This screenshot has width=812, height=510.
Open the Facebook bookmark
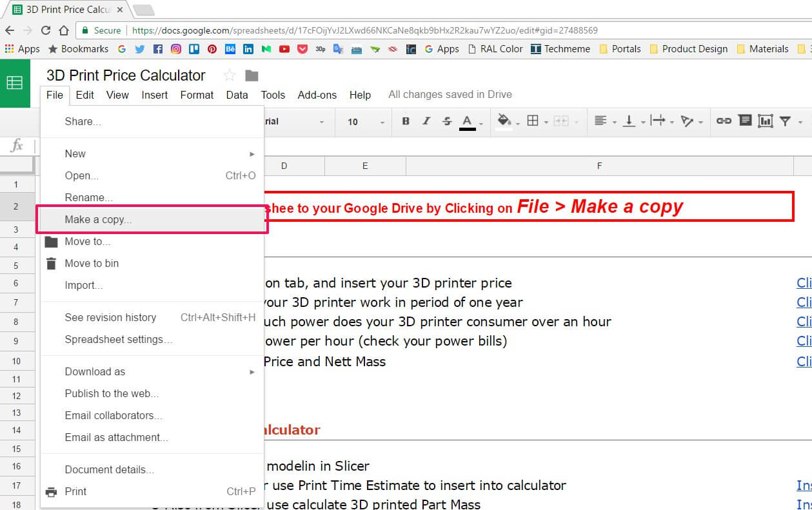pyautogui.click(x=158, y=49)
